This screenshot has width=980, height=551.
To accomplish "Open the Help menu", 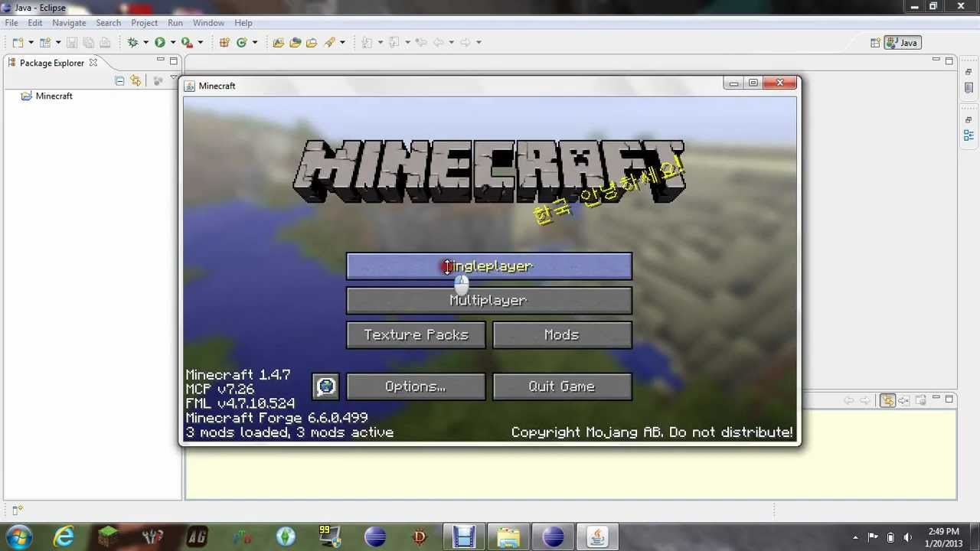I will coord(243,23).
